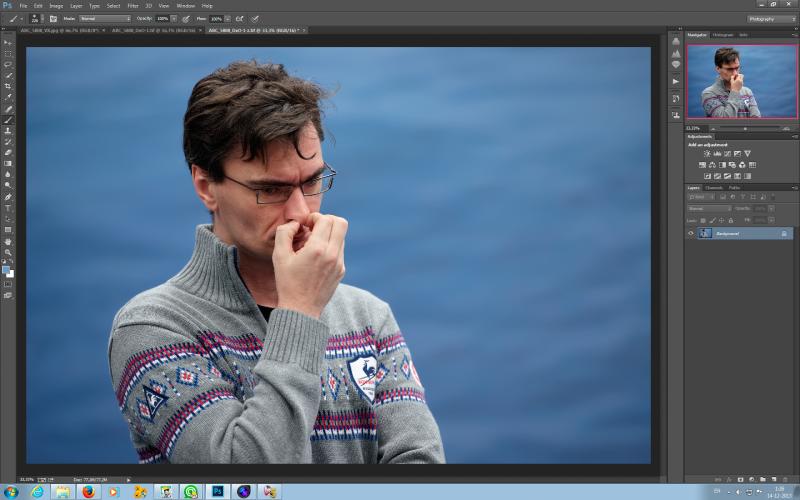Click the background color swatch
800x500 pixels.
(11, 274)
